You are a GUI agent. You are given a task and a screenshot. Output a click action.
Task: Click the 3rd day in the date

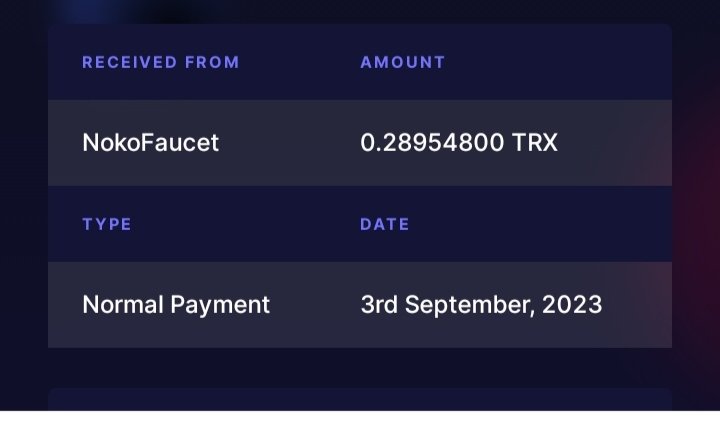(379, 305)
